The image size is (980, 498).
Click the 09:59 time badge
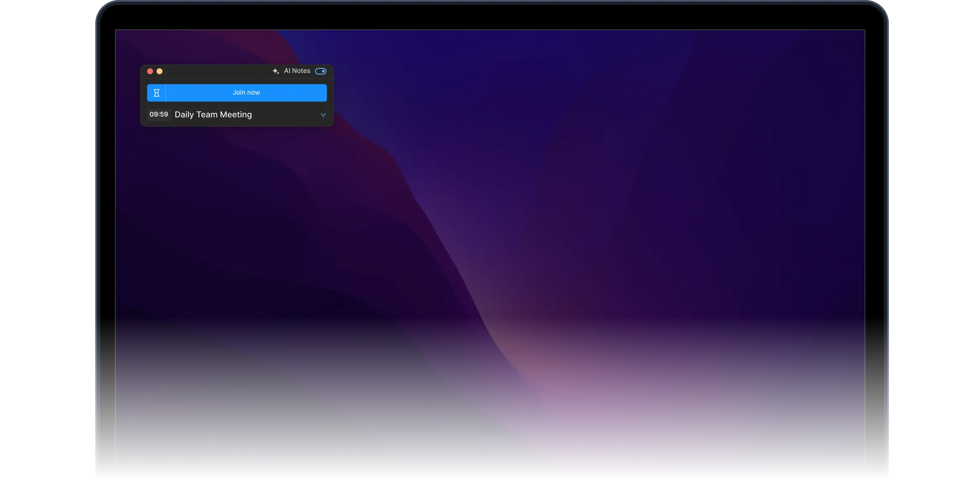tap(159, 114)
